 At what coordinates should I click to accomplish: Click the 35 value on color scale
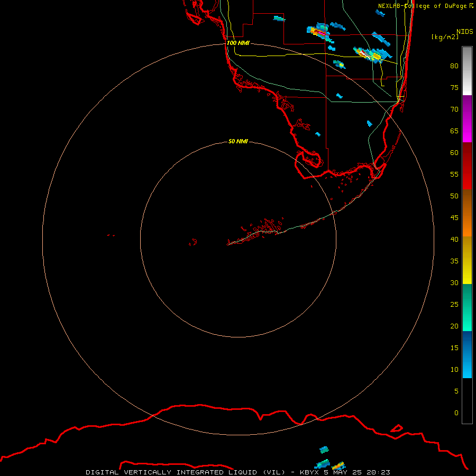(x=454, y=261)
